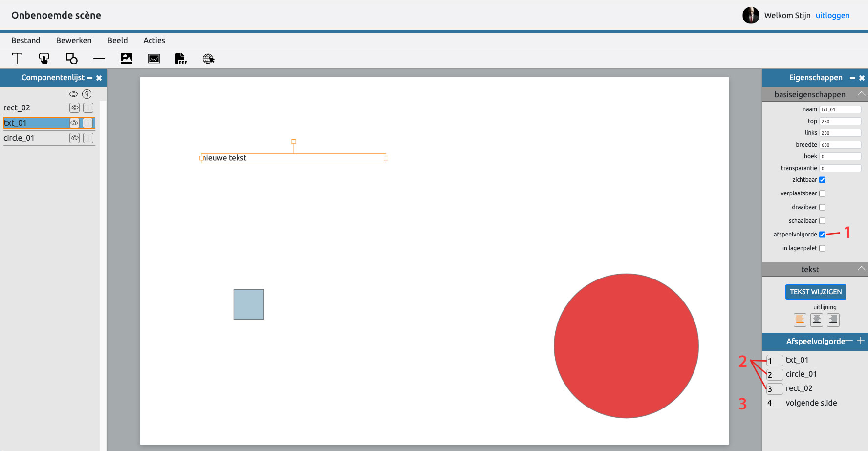Select the Line tool icon

click(x=99, y=59)
